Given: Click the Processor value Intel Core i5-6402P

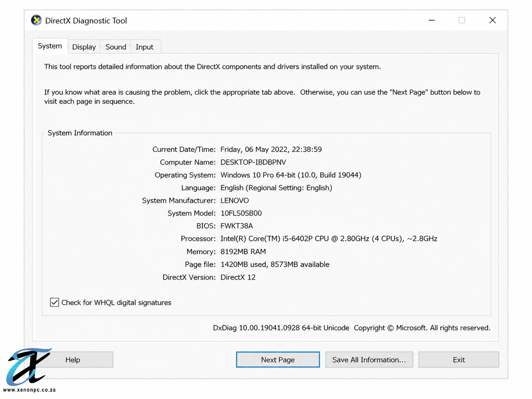Looking at the screenshot, I should click(x=329, y=238).
